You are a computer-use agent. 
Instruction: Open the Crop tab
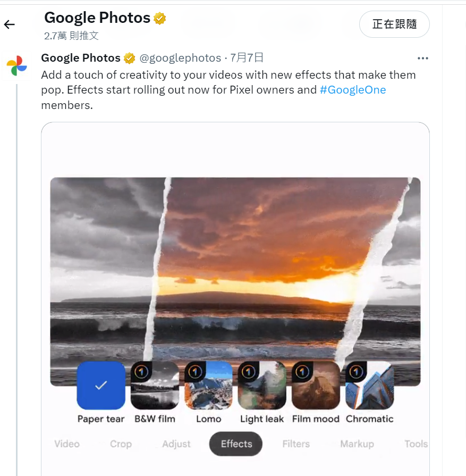(x=121, y=444)
